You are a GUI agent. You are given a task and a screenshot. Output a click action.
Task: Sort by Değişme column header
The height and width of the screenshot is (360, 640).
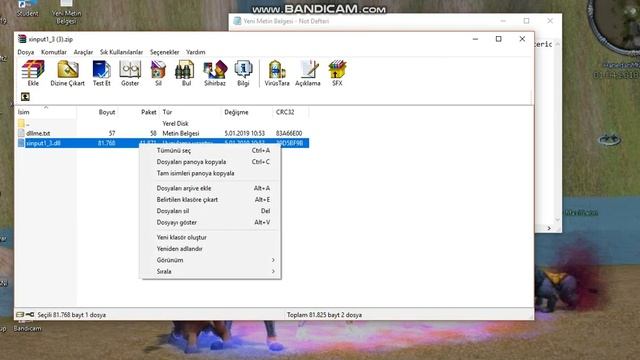pos(247,112)
